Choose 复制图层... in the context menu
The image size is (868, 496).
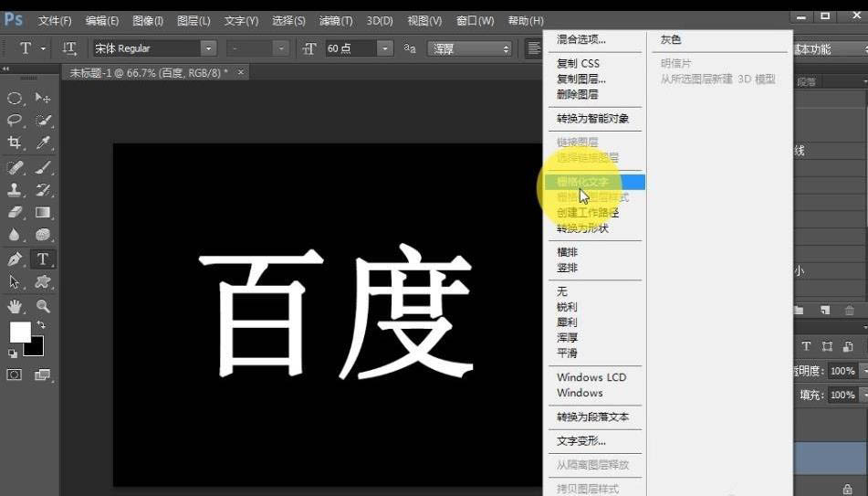point(581,79)
